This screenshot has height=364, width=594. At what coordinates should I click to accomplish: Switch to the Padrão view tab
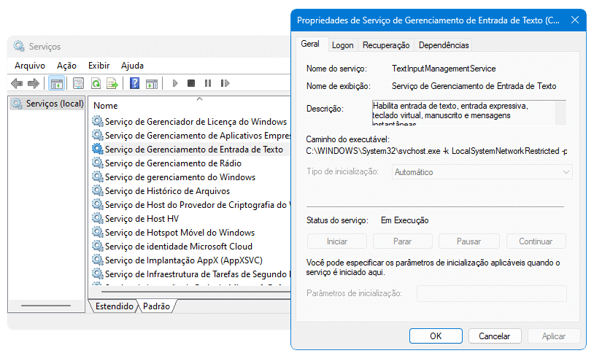156,306
